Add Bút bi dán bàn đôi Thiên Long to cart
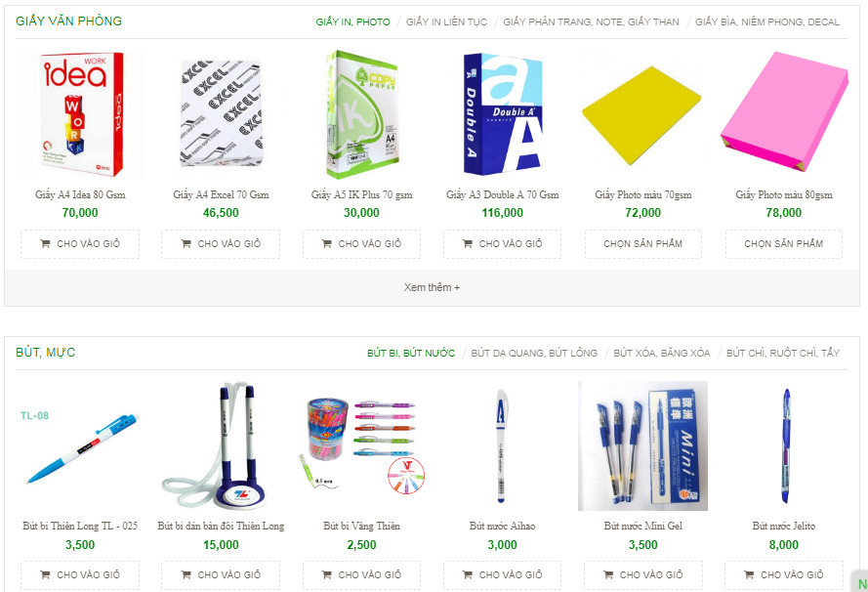The image size is (868, 592). tap(221, 574)
